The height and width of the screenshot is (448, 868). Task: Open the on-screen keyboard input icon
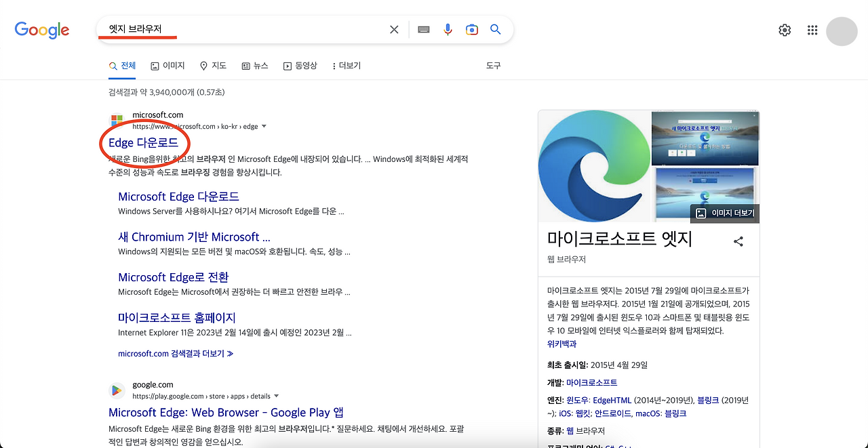tap(423, 29)
